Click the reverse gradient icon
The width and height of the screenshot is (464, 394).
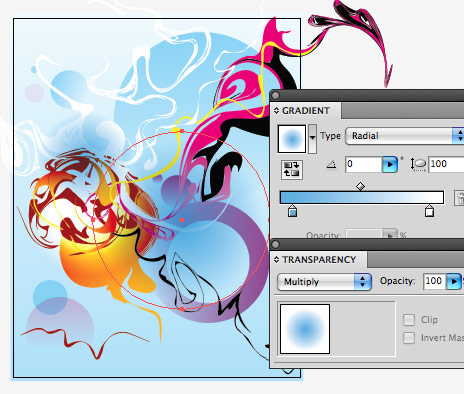pyautogui.click(x=292, y=169)
